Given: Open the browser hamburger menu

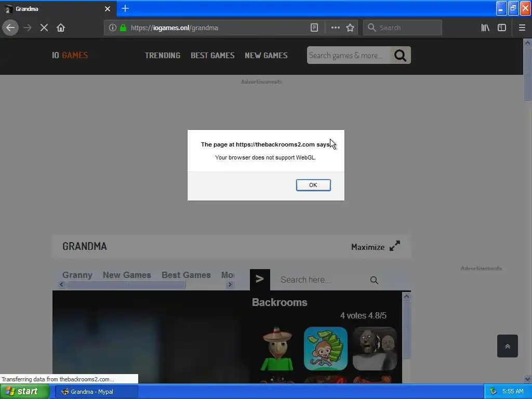Looking at the screenshot, I should click(x=522, y=28).
